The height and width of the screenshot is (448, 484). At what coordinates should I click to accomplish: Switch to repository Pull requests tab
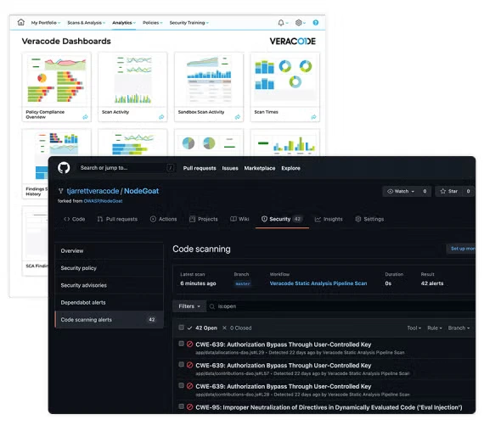tap(117, 219)
